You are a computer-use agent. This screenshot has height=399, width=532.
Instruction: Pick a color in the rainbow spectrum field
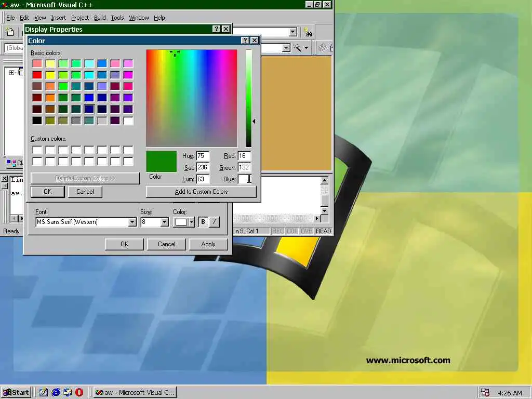(192, 98)
